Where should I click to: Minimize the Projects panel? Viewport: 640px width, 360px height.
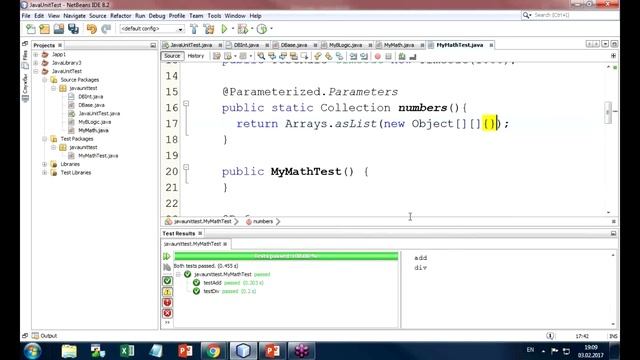point(153,45)
